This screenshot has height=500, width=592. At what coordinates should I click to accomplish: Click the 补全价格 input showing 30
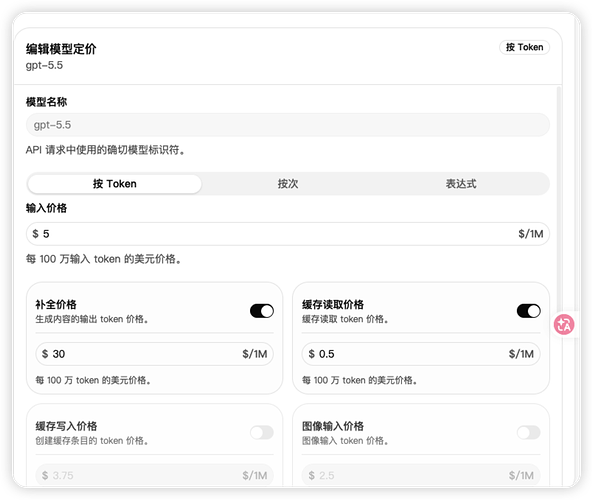click(x=154, y=354)
